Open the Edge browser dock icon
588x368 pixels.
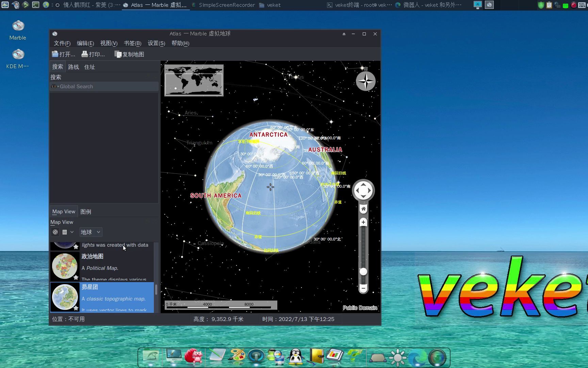pyautogui.click(x=417, y=357)
